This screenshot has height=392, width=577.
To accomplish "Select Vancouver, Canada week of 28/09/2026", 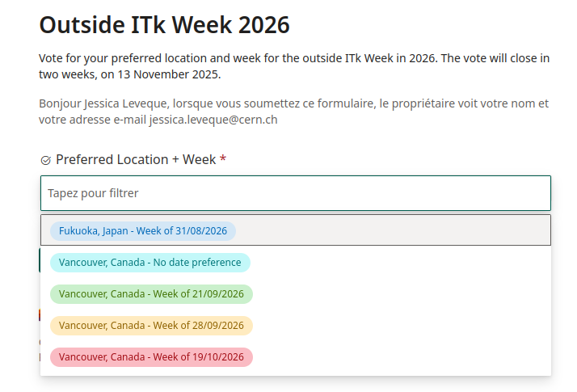I will point(151,326).
